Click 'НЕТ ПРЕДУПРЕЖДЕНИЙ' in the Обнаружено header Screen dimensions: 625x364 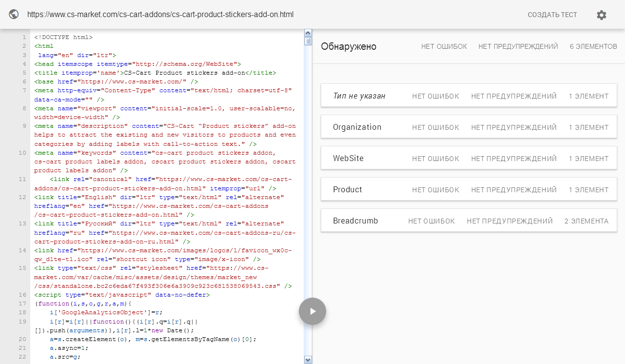(518, 47)
